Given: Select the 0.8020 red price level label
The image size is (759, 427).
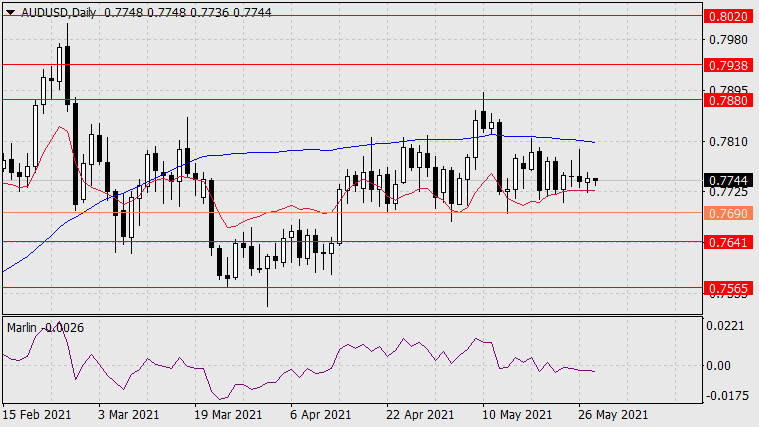Looking at the screenshot, I should click(729, 16).
